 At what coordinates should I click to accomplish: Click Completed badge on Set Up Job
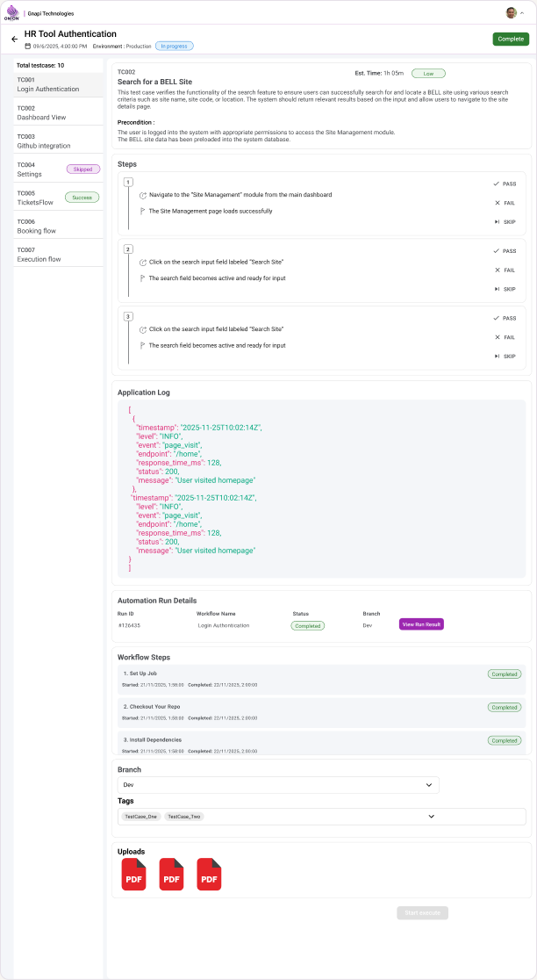(504, 674)
